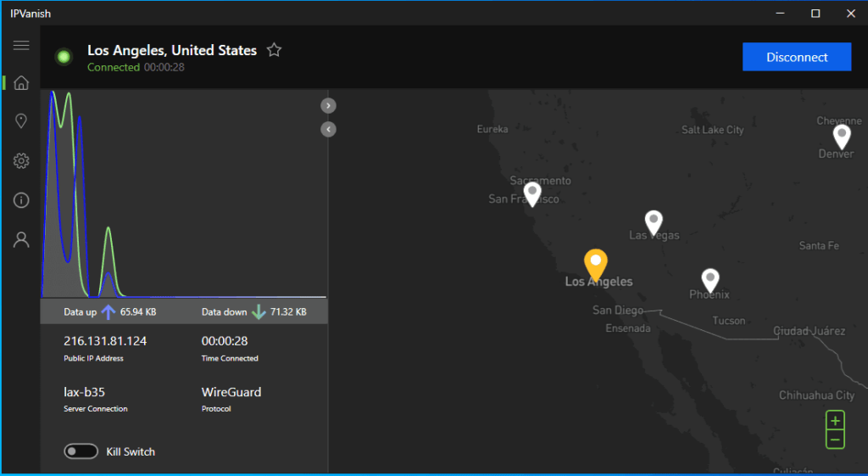The height and width of the screenshot is (476, 868).
Task: Click Los Angeles, United States heading
Action: pos(172,50)
